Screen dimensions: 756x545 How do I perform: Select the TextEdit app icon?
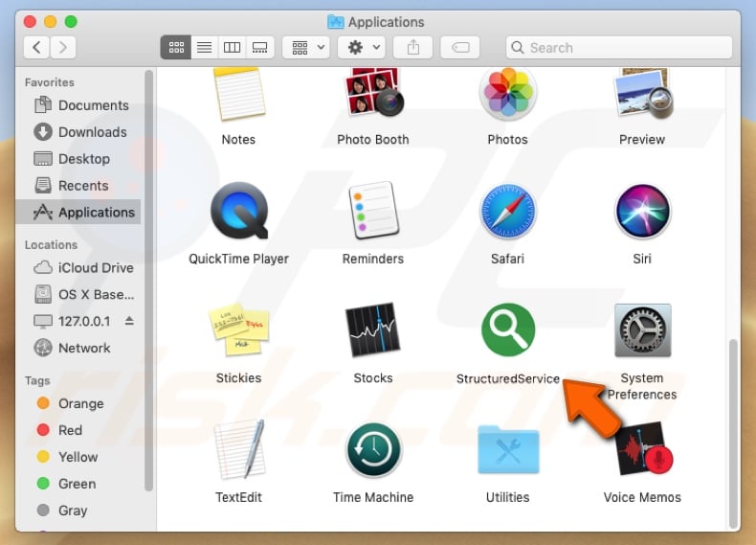point(239,449)
